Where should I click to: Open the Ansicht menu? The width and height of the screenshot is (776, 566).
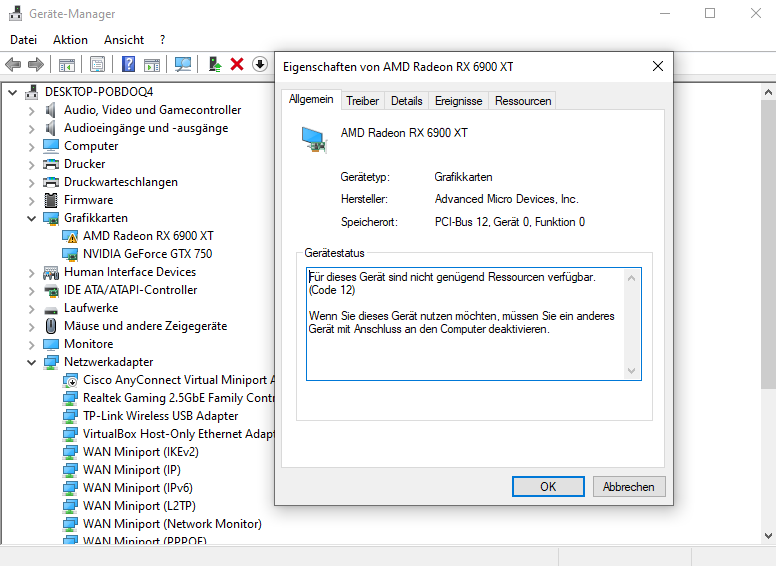tap(124, 40)
